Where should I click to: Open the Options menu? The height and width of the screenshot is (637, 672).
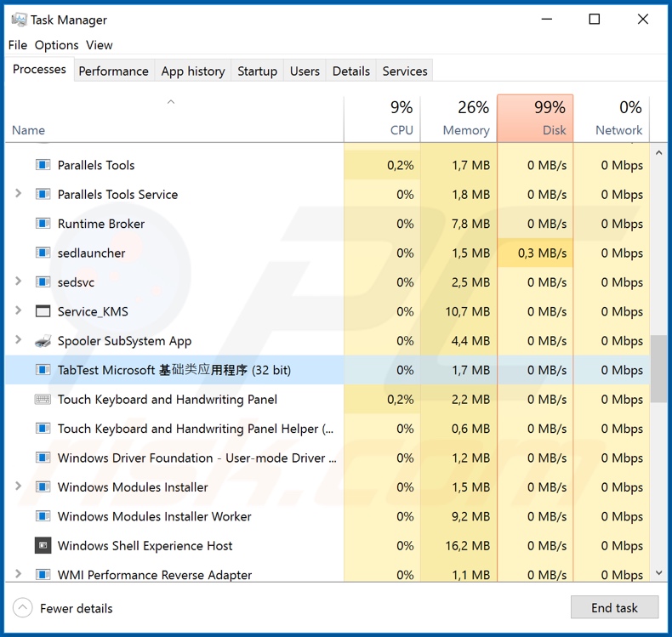56,45
